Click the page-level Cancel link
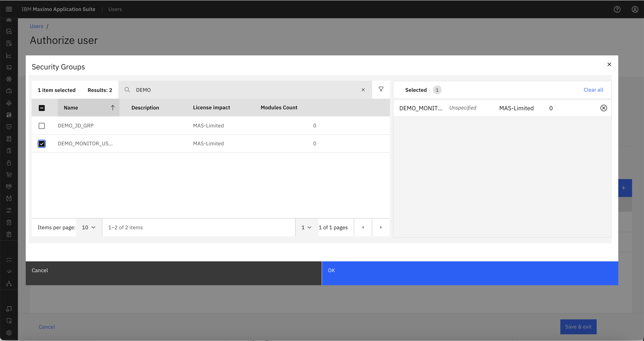 (x=47, y=327)
